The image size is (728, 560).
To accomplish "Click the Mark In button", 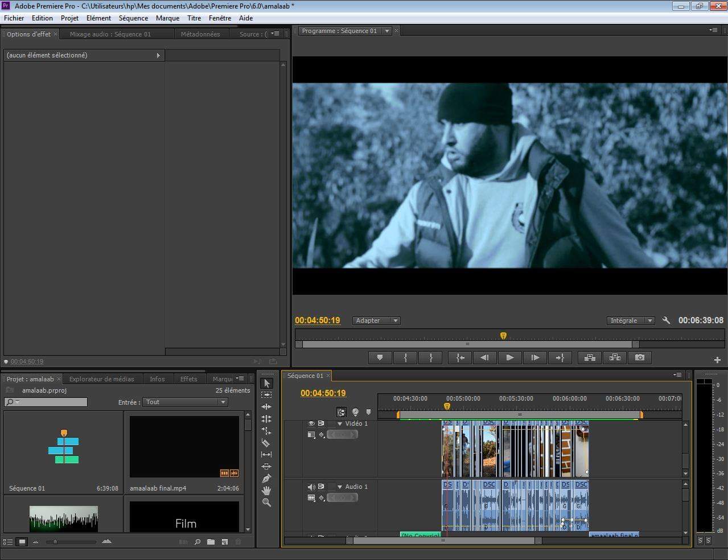I will click(405, 357).
